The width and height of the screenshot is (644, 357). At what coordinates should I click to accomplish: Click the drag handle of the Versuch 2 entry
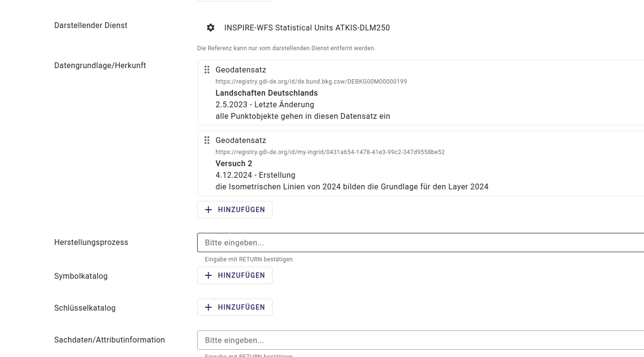(207, 140)
